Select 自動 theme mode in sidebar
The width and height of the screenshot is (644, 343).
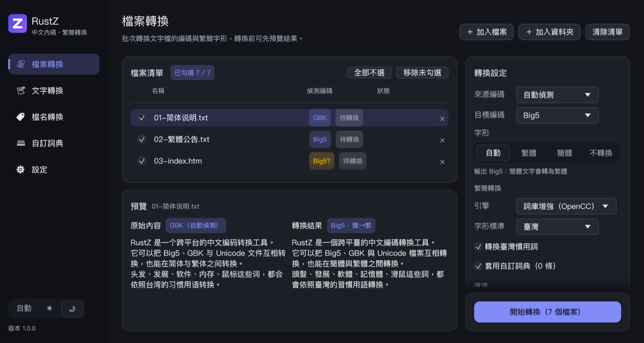(x=24, y=308)
